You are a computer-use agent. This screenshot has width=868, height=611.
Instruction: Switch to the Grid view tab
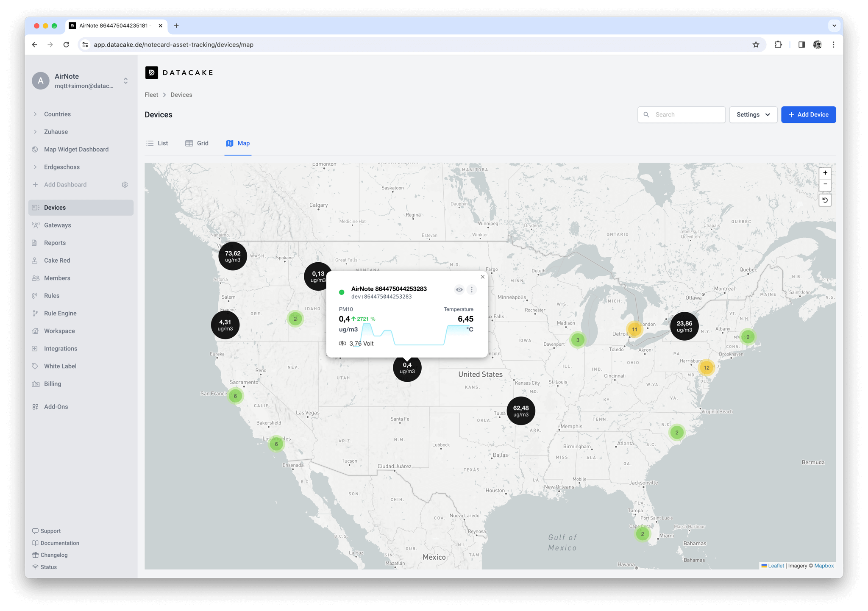pos(197,143)
